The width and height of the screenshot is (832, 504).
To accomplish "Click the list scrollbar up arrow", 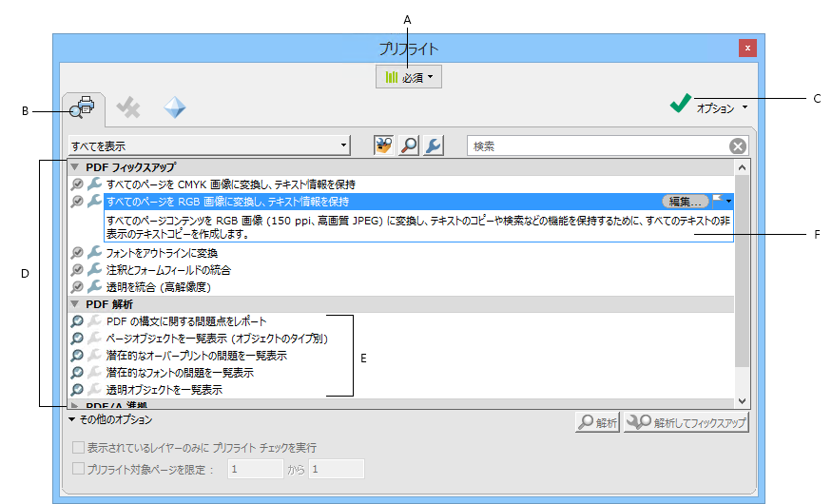I will 742,167.
